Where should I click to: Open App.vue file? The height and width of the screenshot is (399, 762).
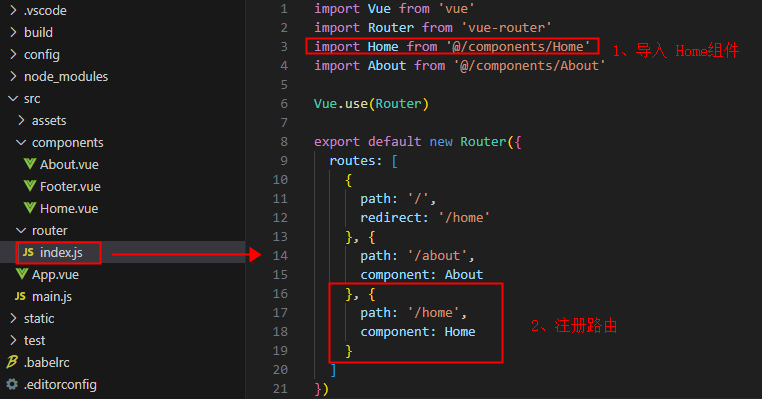click(55, 275)
